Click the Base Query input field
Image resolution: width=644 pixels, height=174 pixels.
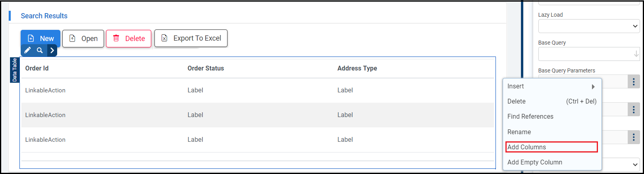coord(584,54)
